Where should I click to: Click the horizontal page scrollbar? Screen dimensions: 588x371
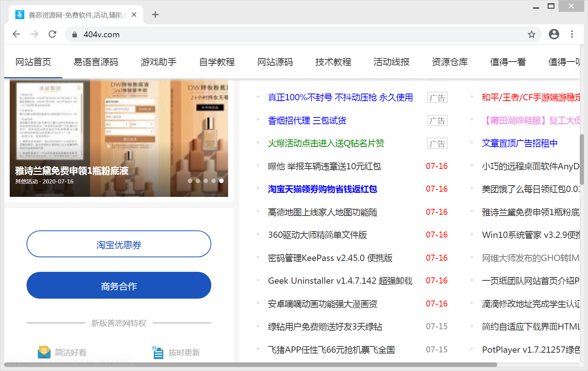[250, 365]
